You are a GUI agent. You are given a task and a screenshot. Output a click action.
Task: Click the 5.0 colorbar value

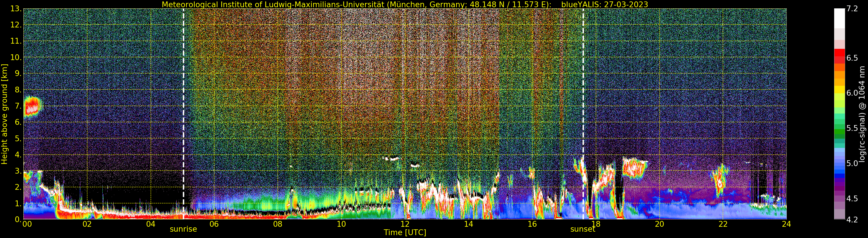click(852, 163)
